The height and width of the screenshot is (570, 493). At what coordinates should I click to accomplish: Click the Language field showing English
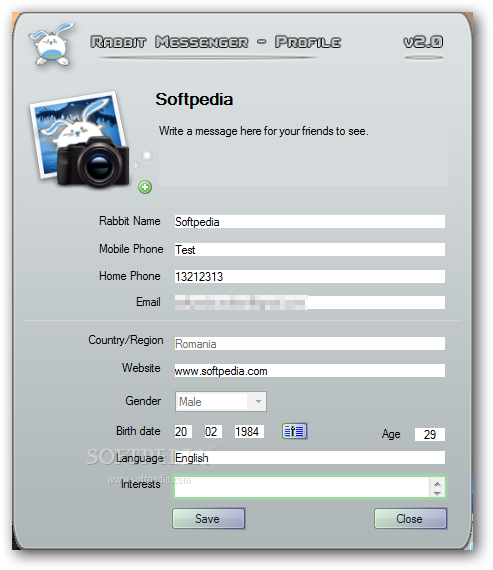(x=310, y=458)
